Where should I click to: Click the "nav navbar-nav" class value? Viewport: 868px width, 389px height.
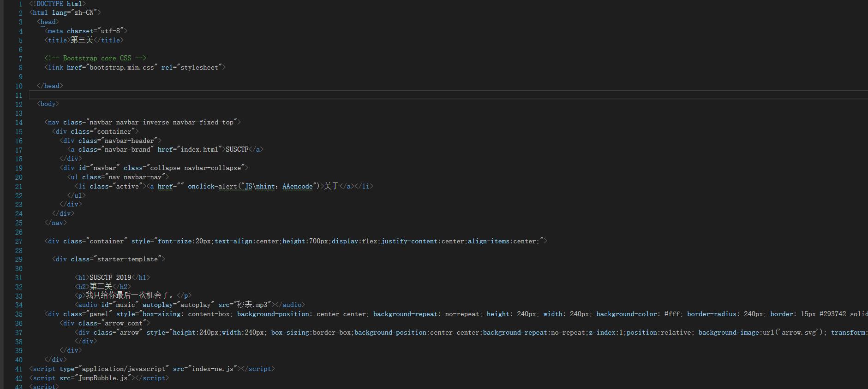[135, 177]
